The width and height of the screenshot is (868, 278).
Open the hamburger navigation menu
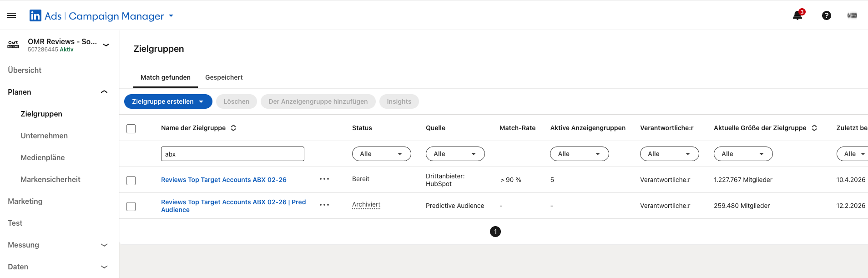[11, 15]
